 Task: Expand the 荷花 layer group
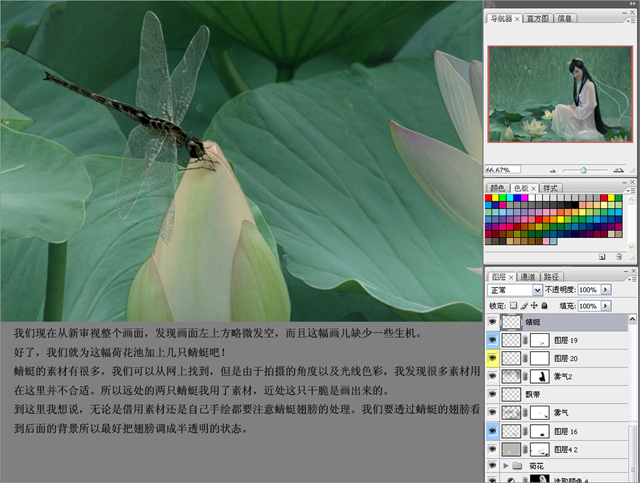coord(506,465)
